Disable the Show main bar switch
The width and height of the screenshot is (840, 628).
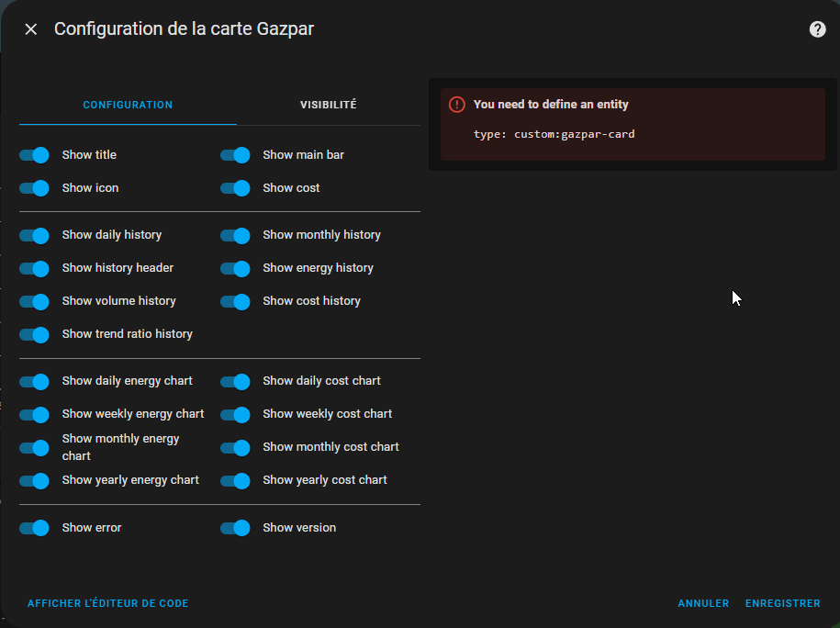tap(235, 155)
